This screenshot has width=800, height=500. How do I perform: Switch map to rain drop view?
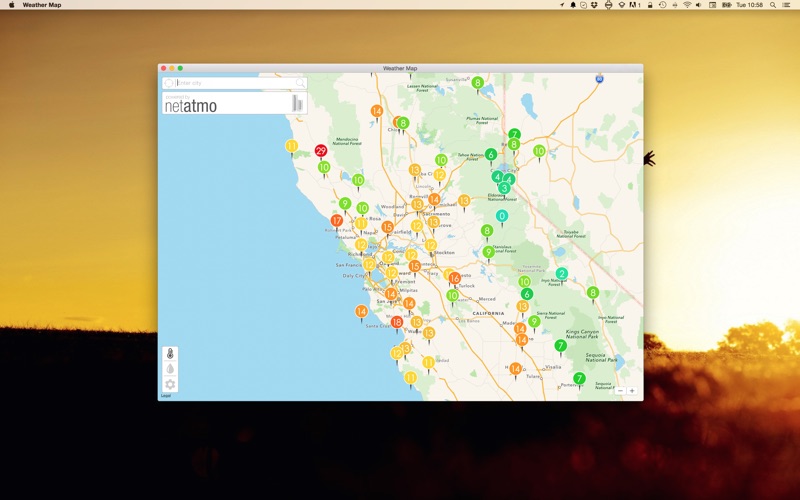click(x=170, y=368)
